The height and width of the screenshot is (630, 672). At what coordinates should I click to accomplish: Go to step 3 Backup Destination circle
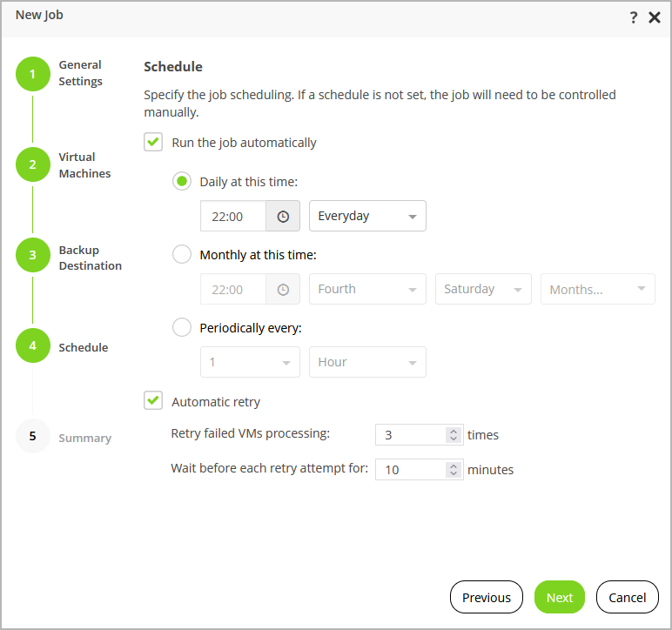(x=33, y=255)
